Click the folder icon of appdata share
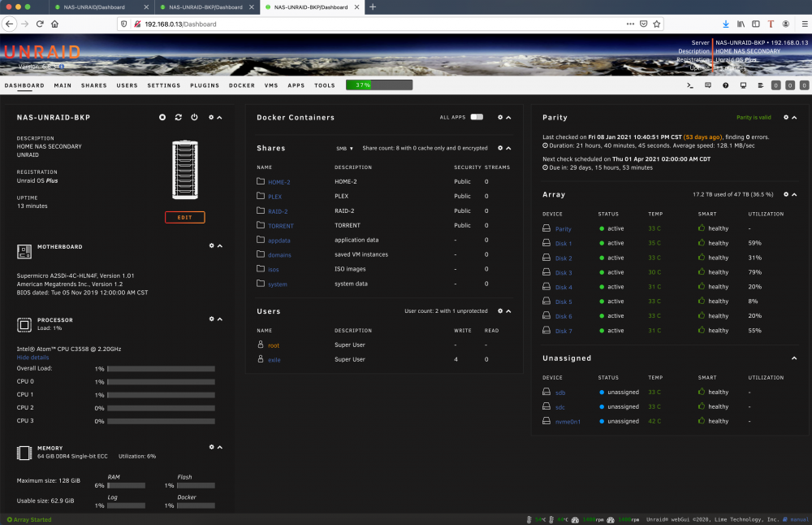812x525 pixels. click(261, 240)
